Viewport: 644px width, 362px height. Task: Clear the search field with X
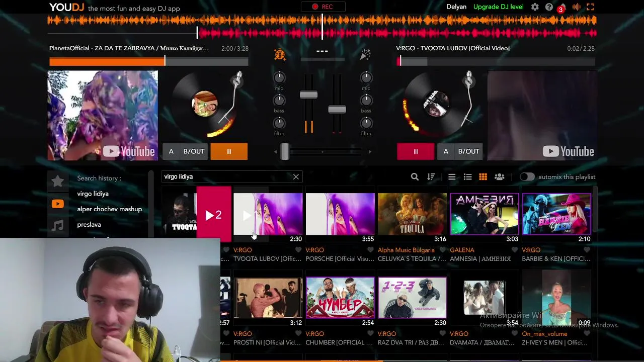pos(296,177)
